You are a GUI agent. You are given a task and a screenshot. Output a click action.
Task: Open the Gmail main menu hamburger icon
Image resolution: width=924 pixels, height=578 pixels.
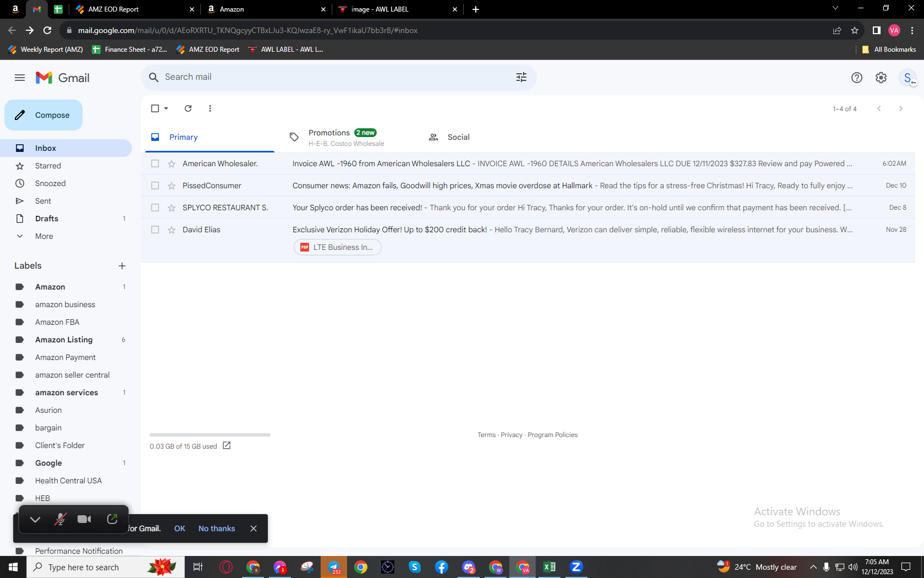(20, 78)
